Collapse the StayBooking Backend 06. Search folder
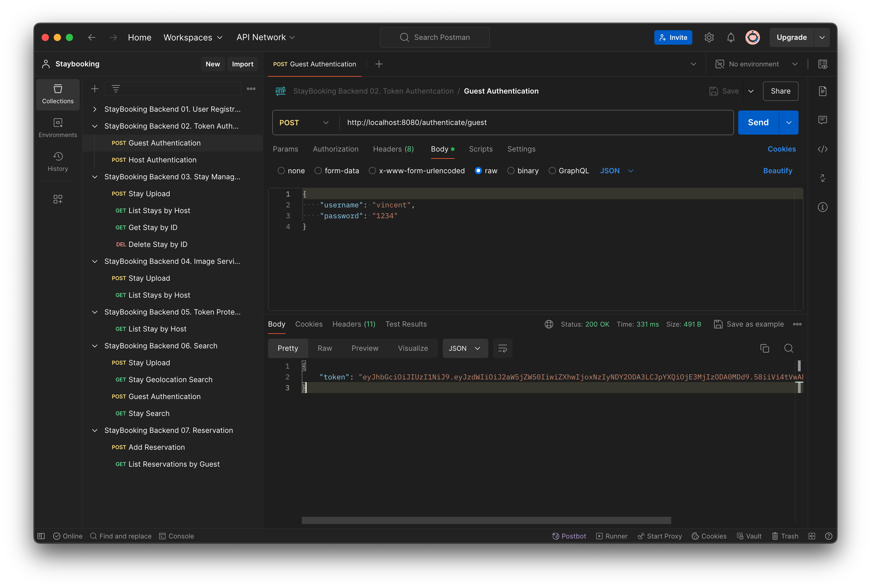 [x=95, y=346]
